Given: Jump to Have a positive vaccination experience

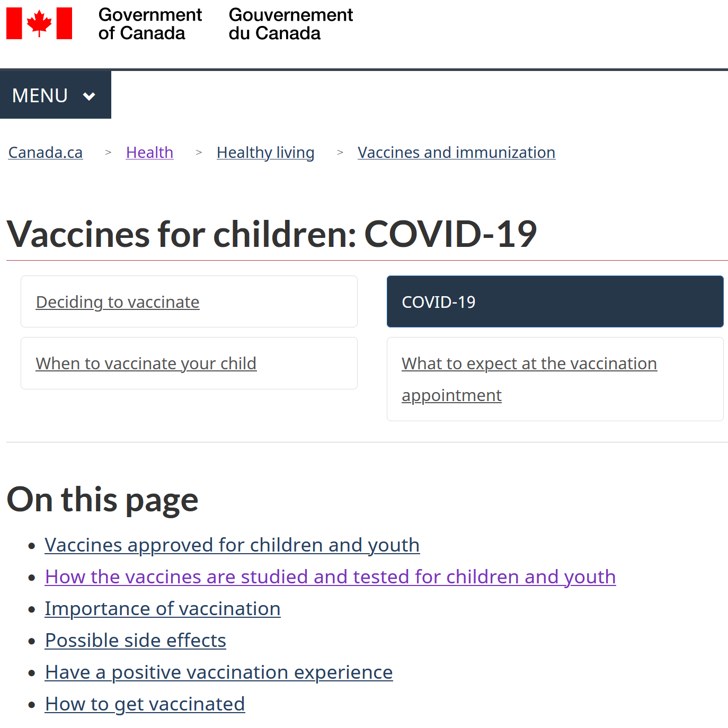Looking at the screenshot, I should [219, 672].
